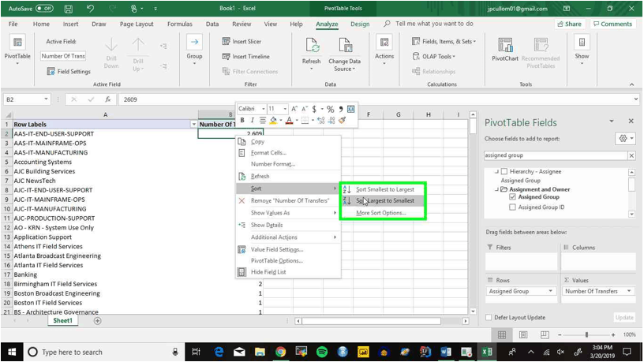Open Assigned Group dropdown in Rows area
644x362 pixels.
point(550,291)
